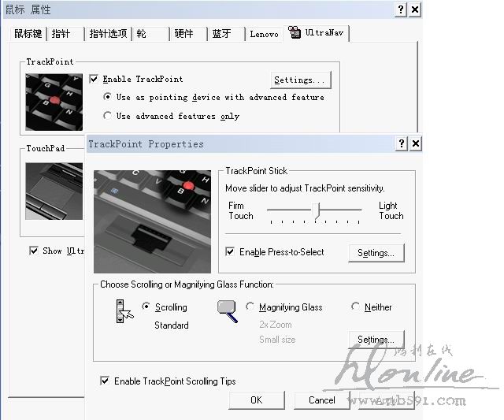Click the scrolling arrows icon

122,311
